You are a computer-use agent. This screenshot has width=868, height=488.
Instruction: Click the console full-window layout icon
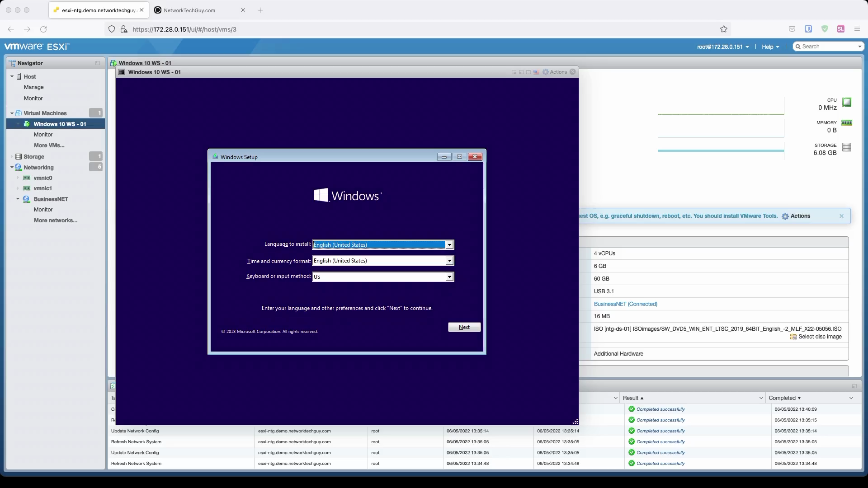click(x=528, y=72)
